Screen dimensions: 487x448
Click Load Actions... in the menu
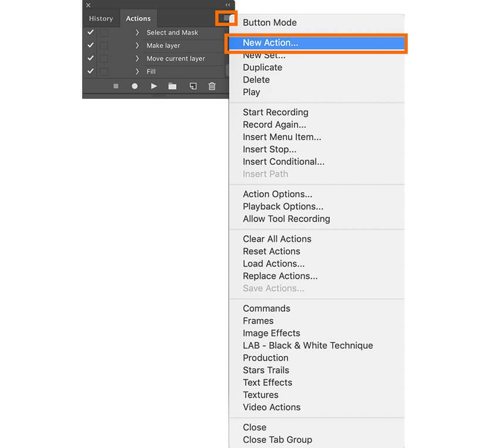pos(273,264)
